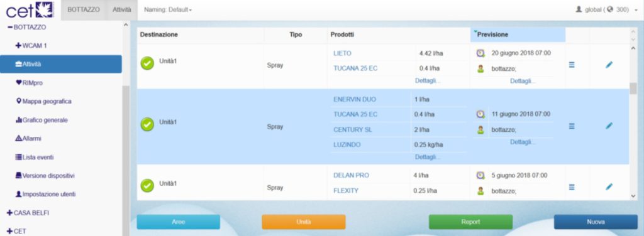The width and height of the screenshot is (644, 236).
Task: Click the clock icon beside 11 giugno 2018
Action: tap(480, 114)
